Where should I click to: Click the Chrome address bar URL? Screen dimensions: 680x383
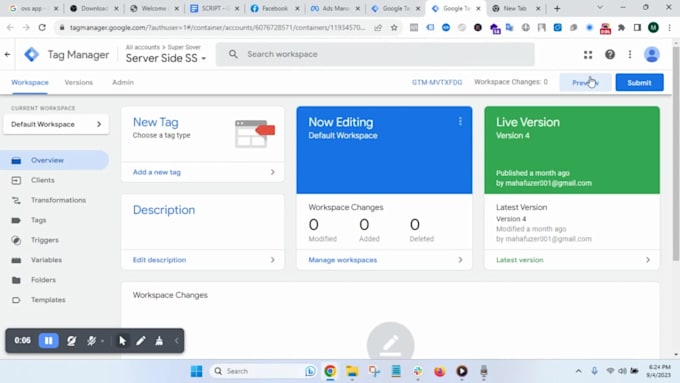217,28
